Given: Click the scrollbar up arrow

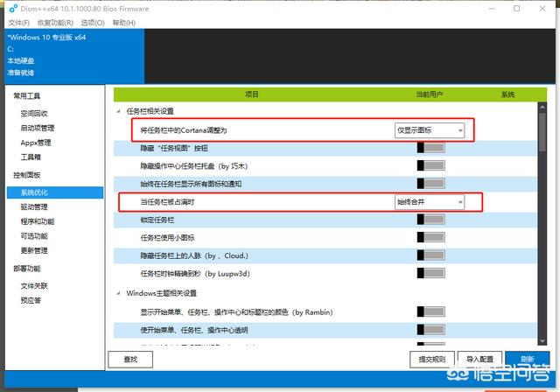Looking at the screenshot, I should [x=542, y=107].
